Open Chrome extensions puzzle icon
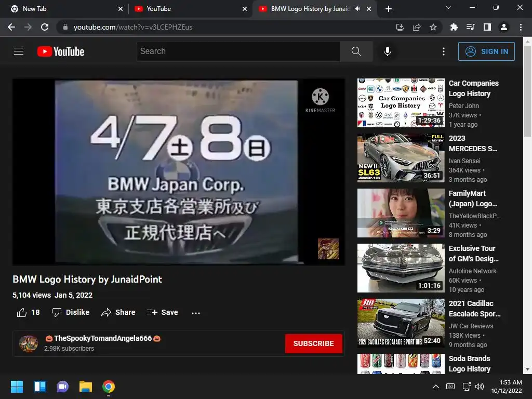This screenshot has height=399, width=532. point(454,27)
